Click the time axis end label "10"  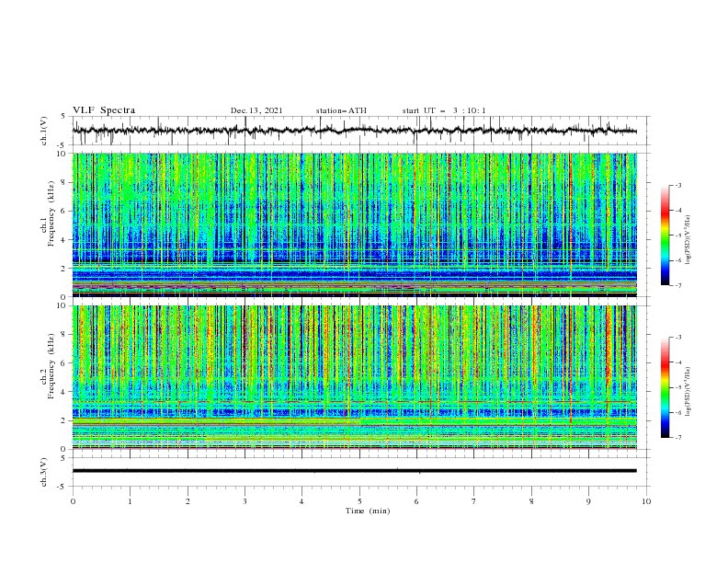point(646,501)
